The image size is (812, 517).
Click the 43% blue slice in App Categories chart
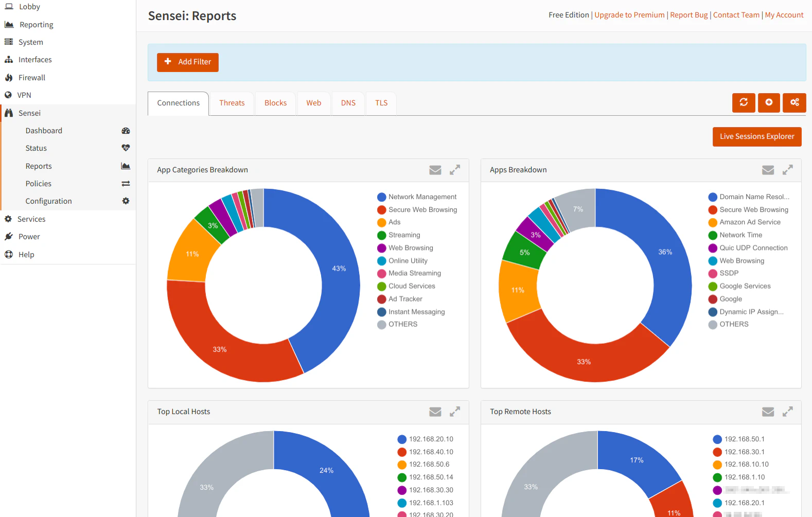click(339, 269)
